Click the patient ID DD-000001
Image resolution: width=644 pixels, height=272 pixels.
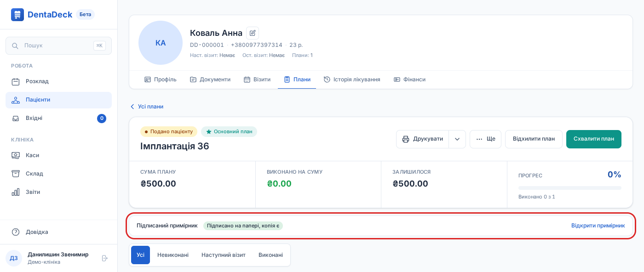(207, 45)
